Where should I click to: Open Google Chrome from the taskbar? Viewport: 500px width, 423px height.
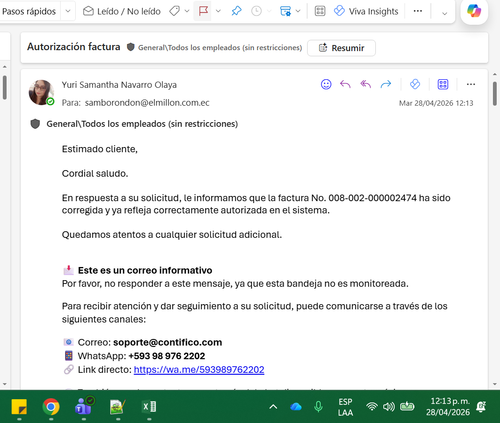(51, 407)
